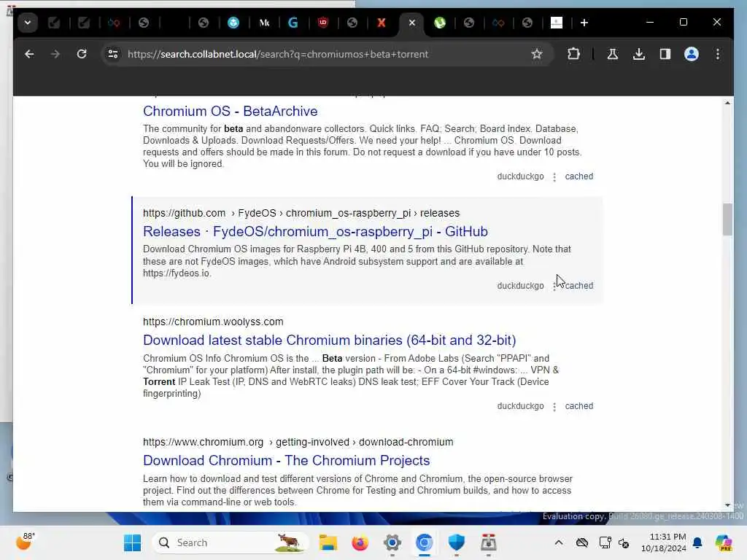Open three-dot options for woolyss result
Image resolution: width=747 pixels, height=560 pixels.
pos(554,407)
